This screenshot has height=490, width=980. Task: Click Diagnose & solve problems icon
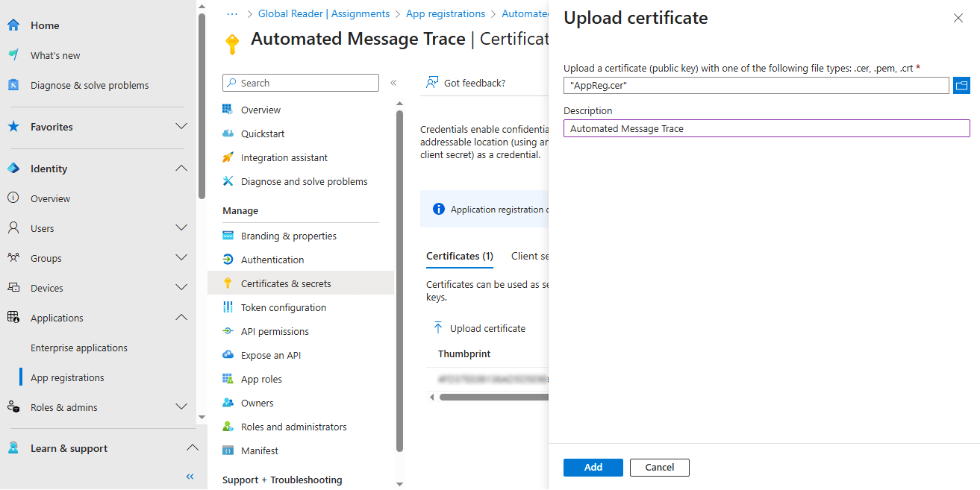[13, 85]
